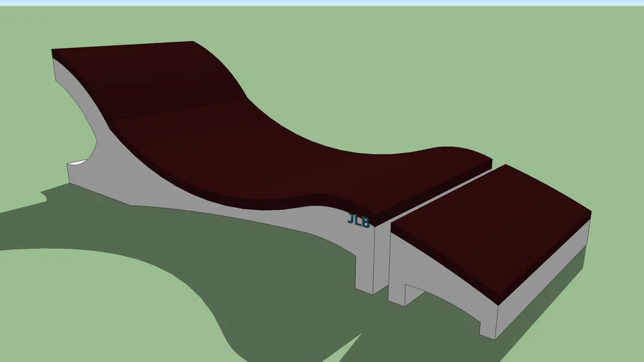Click the sunlit green patch at bottom left
Image resolution: width=644 pixels, height=362 pixels.
[x=85, y=311]
